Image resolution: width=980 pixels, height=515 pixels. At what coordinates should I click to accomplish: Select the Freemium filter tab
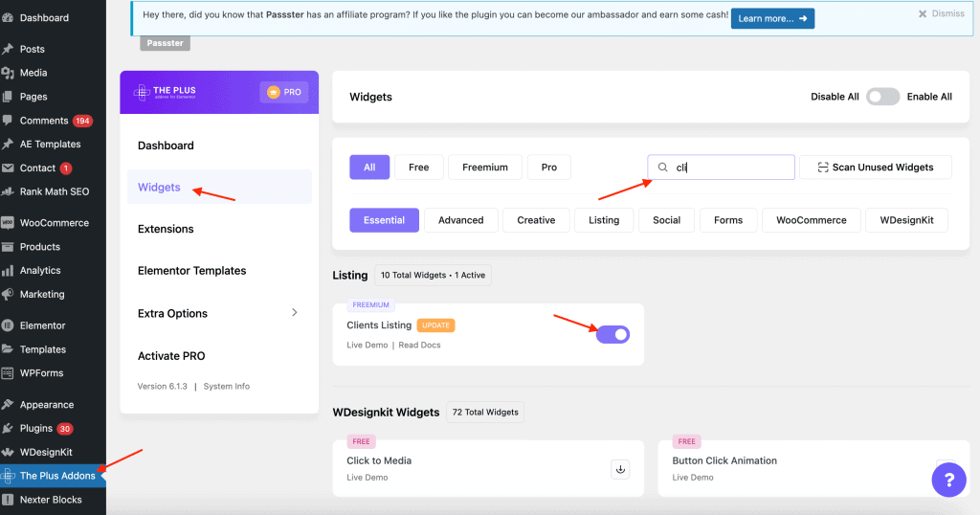[x=484, y=168]
